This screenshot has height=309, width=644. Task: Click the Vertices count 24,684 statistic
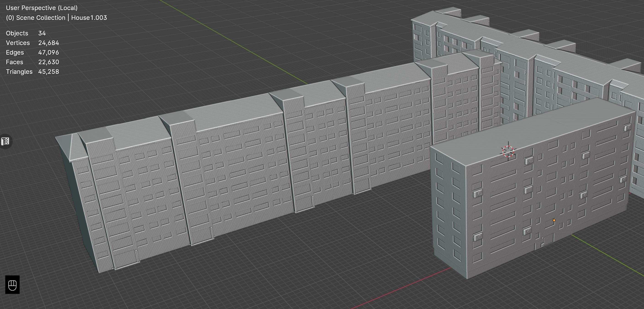(48, 43)
